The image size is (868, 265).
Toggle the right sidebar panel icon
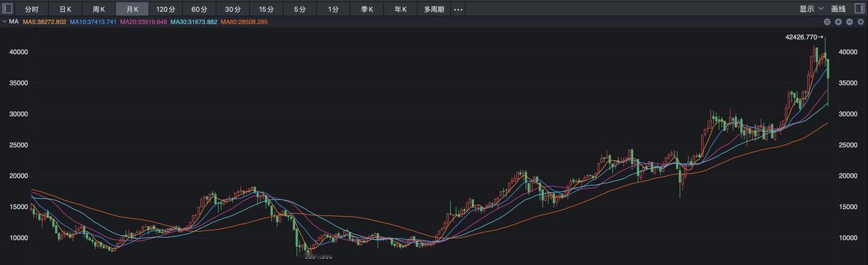[x=859, y=9]
